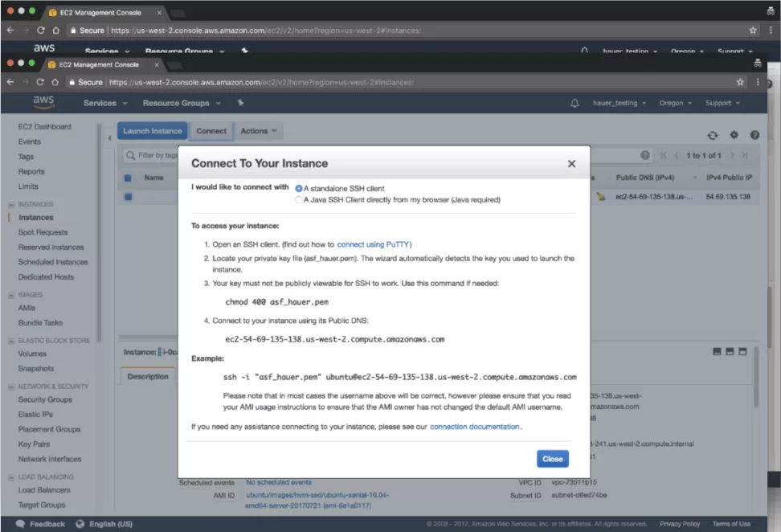
Task: Open the notifications bell in front window
Action: pos(575,103)
